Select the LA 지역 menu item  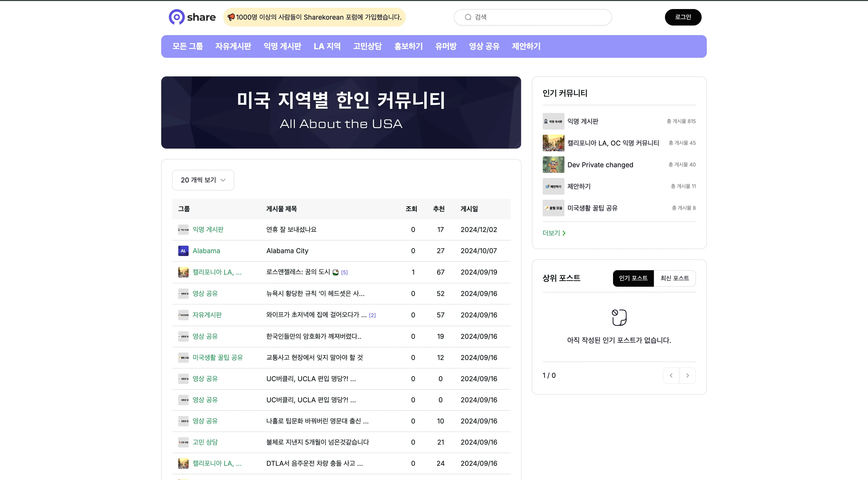coord(327,46)
